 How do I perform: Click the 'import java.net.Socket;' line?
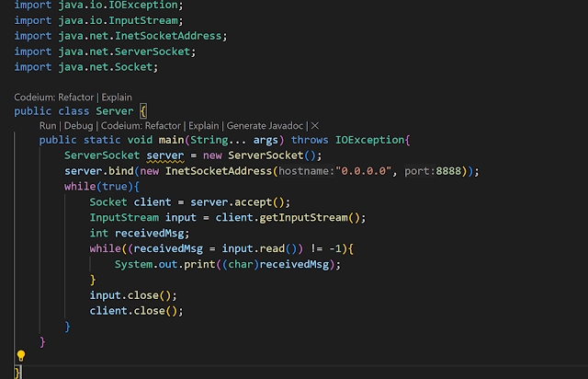click(x=85, y=67)
